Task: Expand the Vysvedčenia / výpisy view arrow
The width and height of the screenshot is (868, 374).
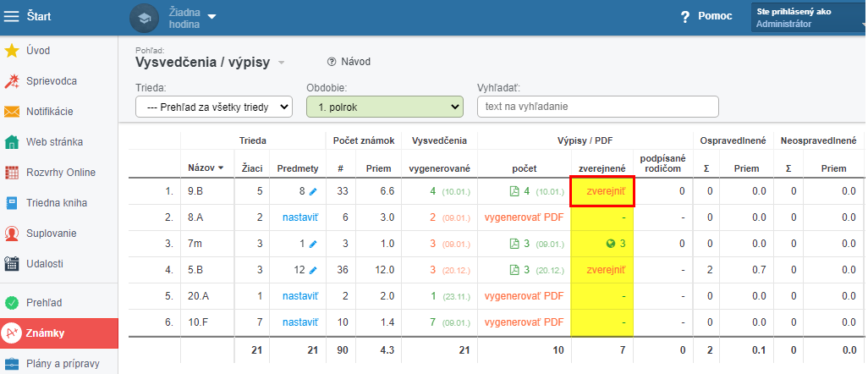Action: (x=281, y=63)
